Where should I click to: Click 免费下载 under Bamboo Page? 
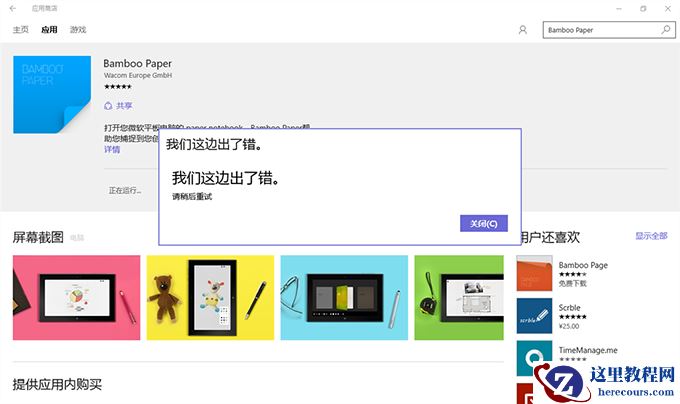572,283
